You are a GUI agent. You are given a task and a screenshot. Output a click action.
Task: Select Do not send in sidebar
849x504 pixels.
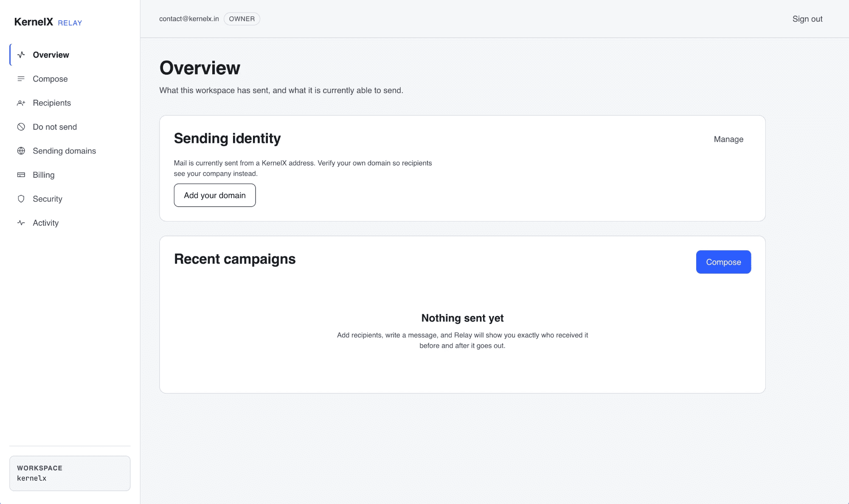[70, 127]
